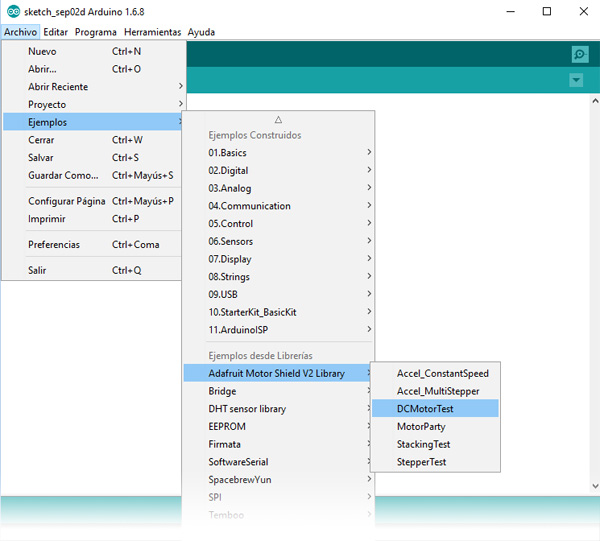
Task: Open the Herramientas menu
Action: 152,32
